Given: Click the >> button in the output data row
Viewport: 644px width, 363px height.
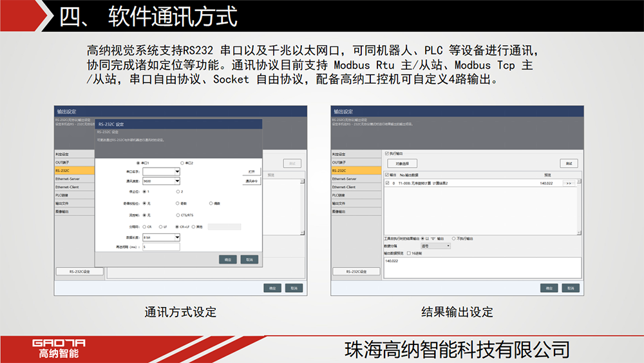Looking at the screenshot, I should click(x=568, y=183).
